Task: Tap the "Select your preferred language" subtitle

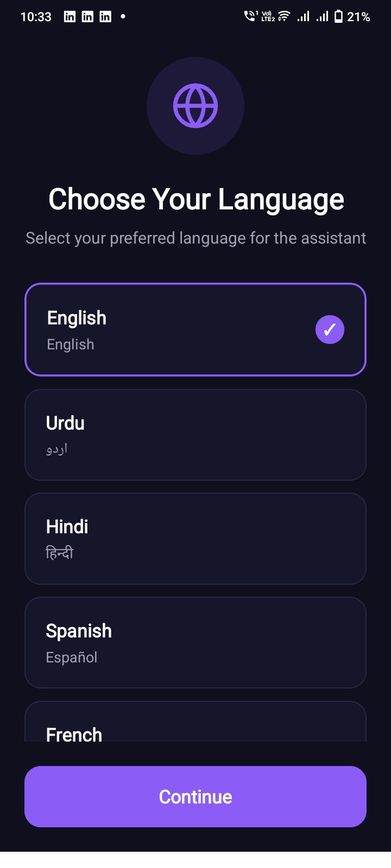Action: click(196, 238)
